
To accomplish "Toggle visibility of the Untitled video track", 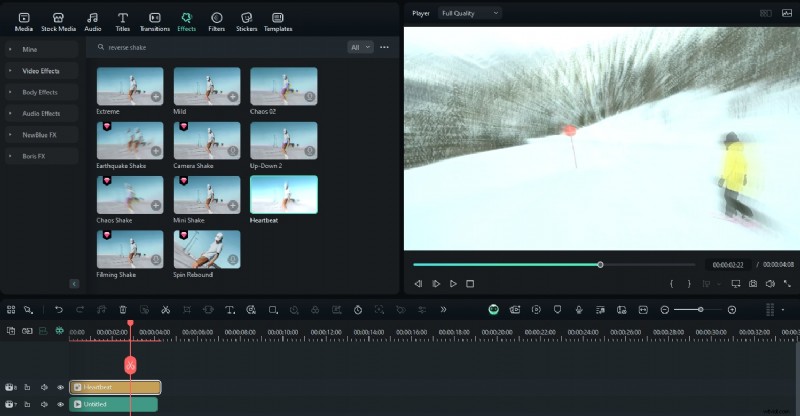I will click(x=60, y=405).
